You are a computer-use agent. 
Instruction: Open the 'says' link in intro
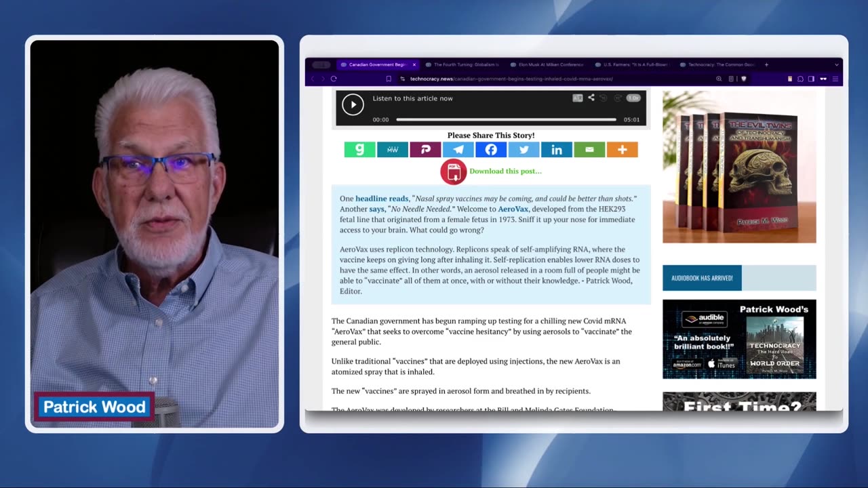tap(376, 209)
